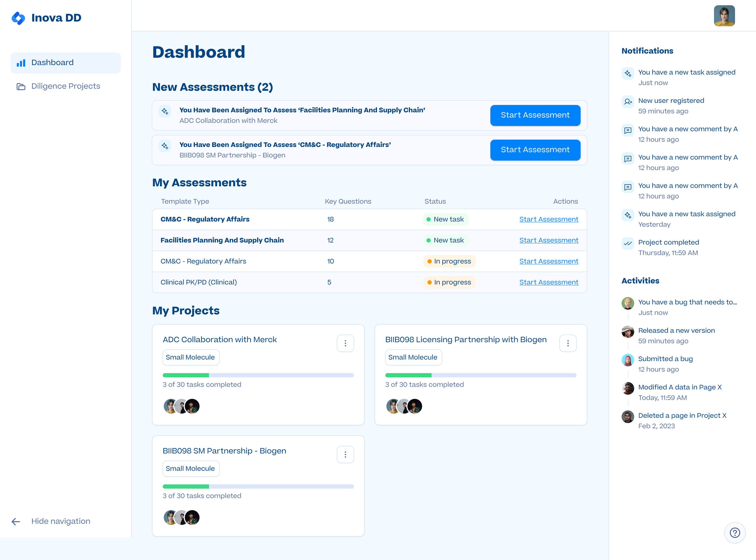Image resolution: width=756 pixels, height=560 pixels.
Task: Click Start Assessment link for Clinical PK/PD row
Action: tap(549, 282)
